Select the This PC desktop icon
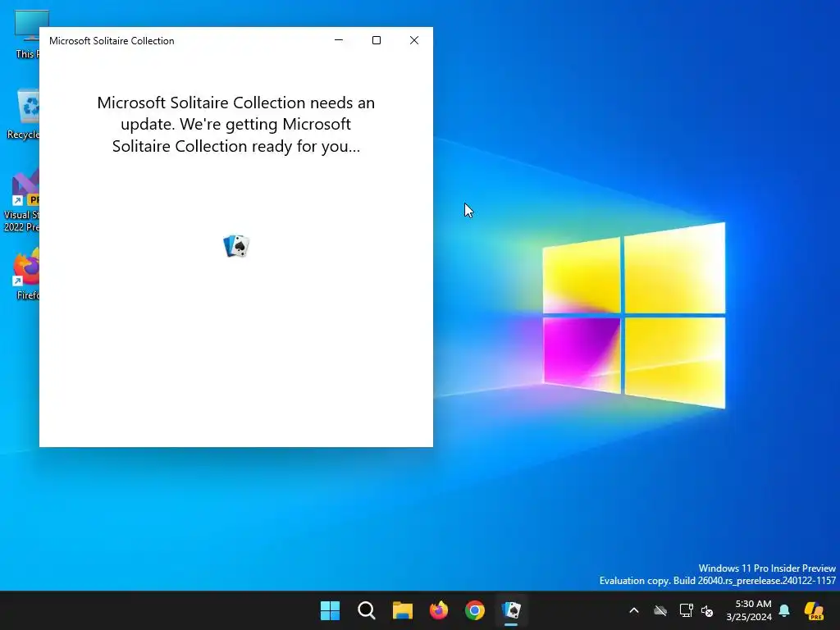 pyautogui.click(x=25, y=34)
